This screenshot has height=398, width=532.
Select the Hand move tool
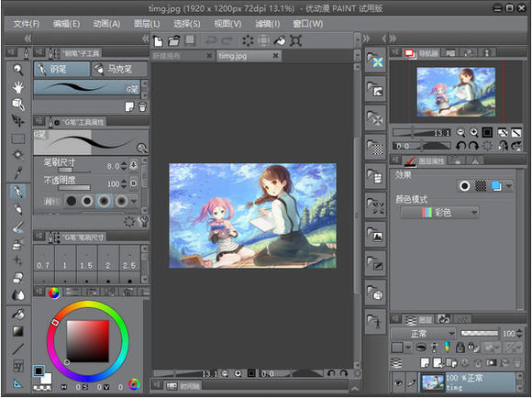click(x=18, y=87)
